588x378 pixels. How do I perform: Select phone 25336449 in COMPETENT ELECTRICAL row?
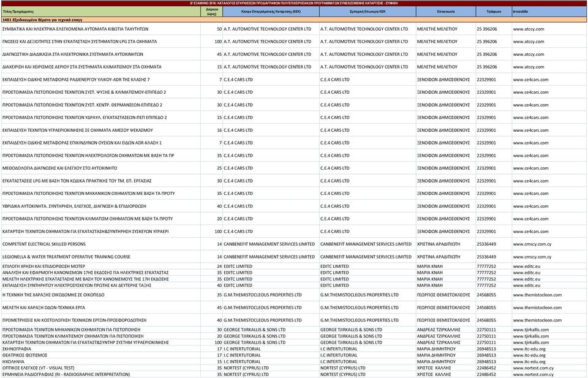coord(486,244)
